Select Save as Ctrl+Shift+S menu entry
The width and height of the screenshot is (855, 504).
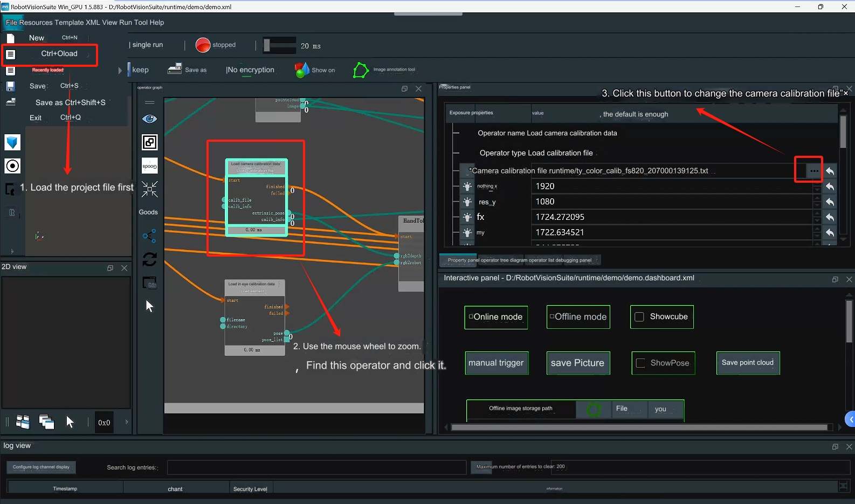[x=71, y=102]
